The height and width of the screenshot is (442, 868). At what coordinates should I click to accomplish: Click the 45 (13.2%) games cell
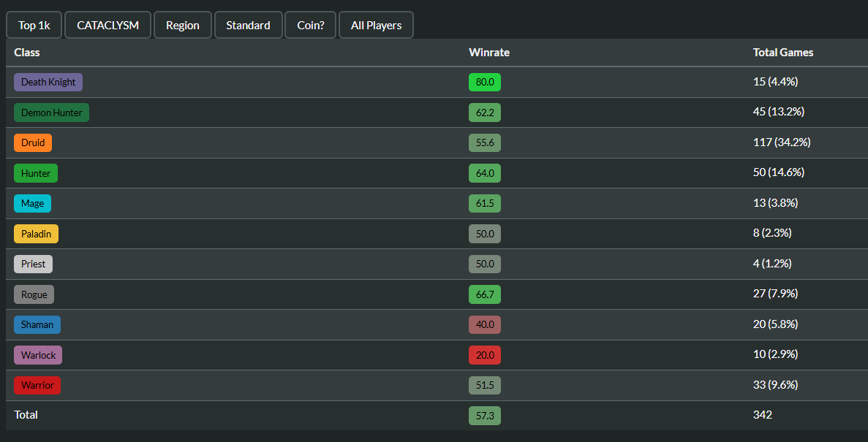pos(778,112)
